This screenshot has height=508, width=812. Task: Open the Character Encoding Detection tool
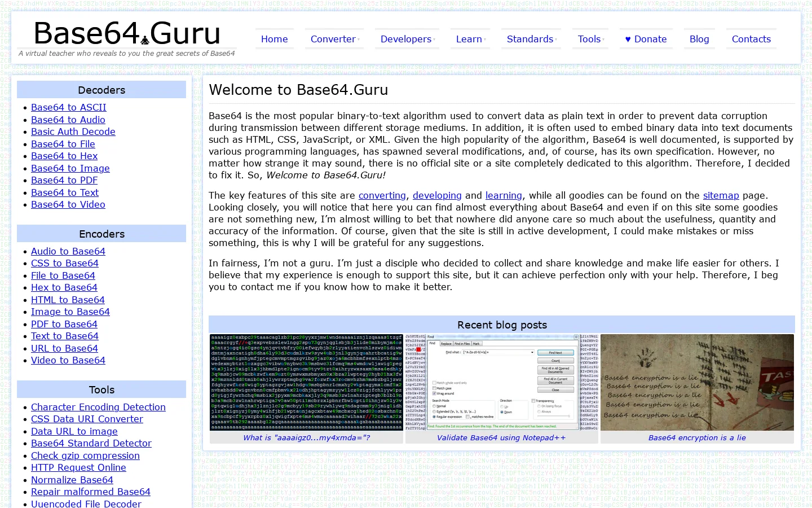98,407
